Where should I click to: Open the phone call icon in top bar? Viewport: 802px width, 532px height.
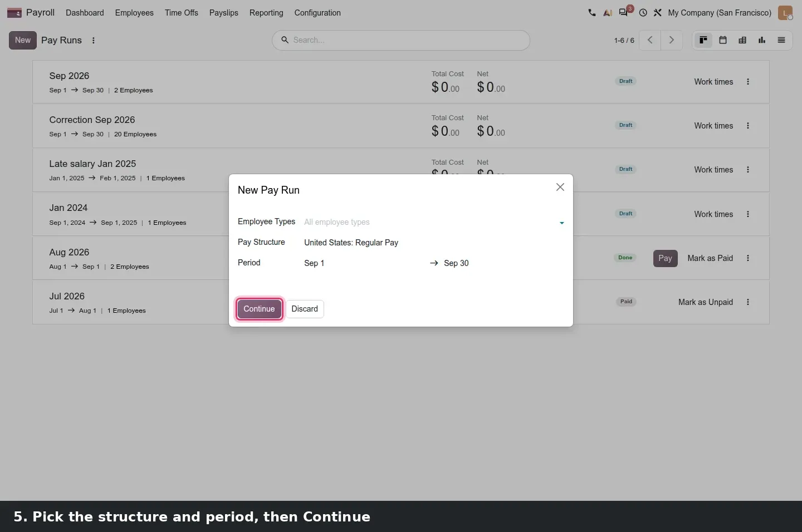(x=591, y=13)
